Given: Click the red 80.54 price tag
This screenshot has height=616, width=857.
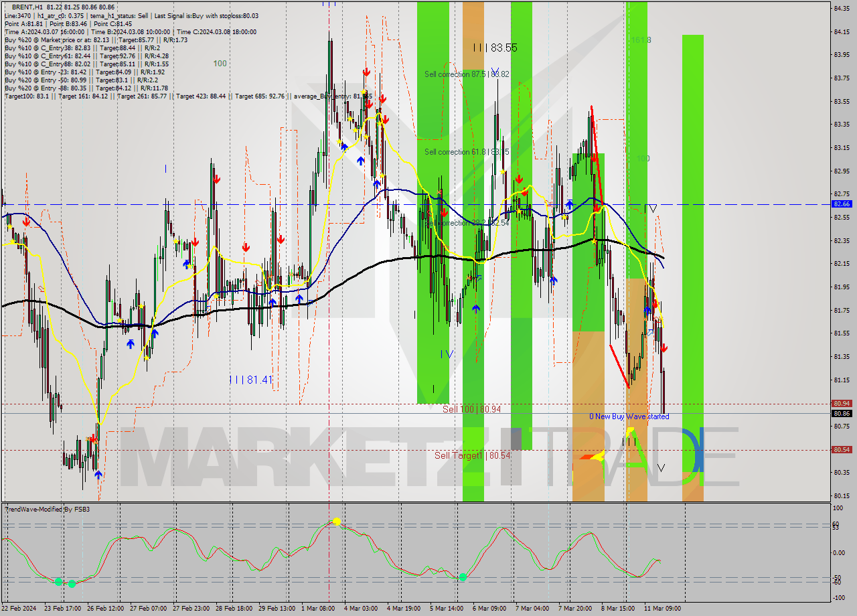Looking at the screenshot, I should pos(842,449).
